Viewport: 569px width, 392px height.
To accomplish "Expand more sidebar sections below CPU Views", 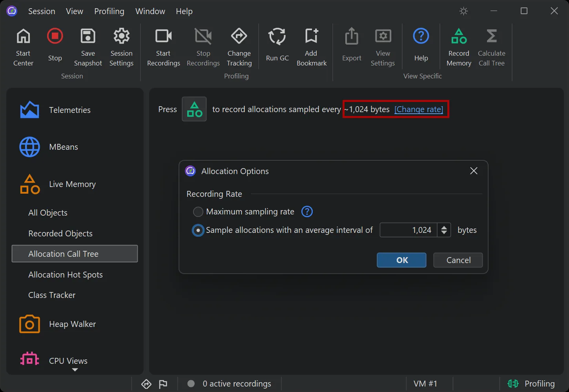I will pyautogui.click(x=75, y=370).
